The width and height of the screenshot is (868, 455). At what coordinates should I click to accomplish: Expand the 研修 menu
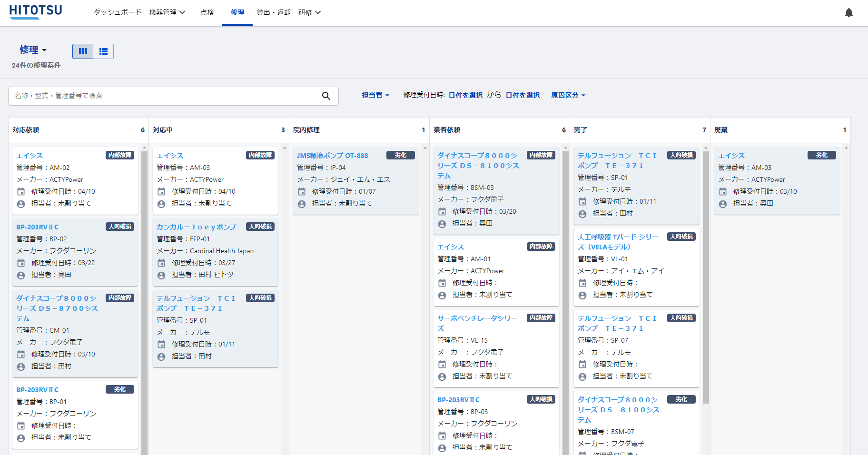click(310, 12)
